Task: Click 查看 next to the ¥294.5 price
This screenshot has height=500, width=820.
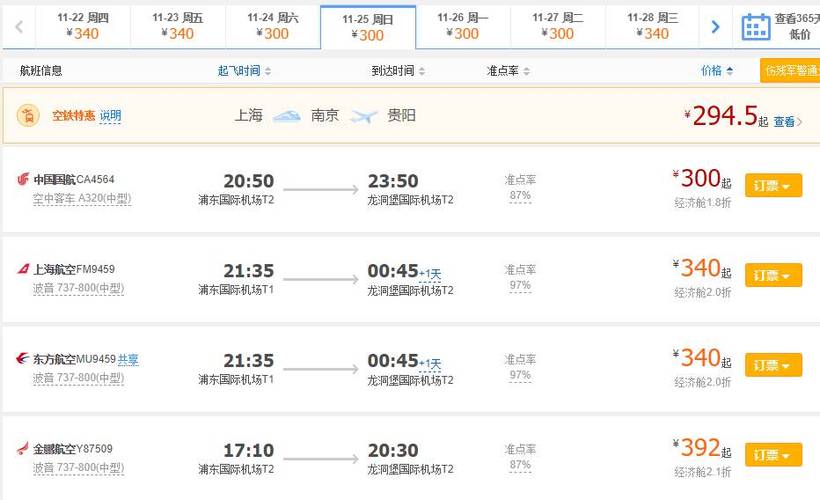Action: pyautogui.click(x=786, y=121)
